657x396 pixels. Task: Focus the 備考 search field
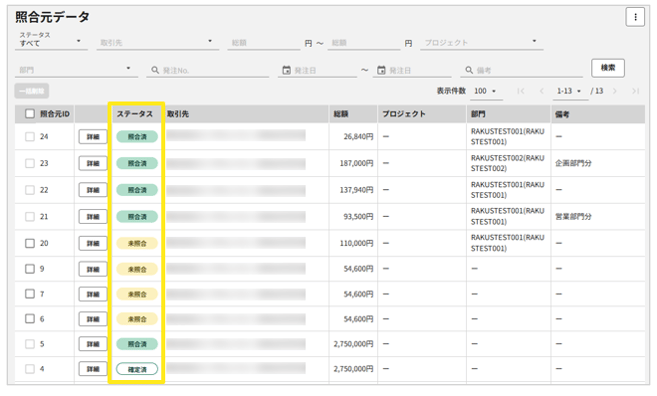(x=522, y=70)
